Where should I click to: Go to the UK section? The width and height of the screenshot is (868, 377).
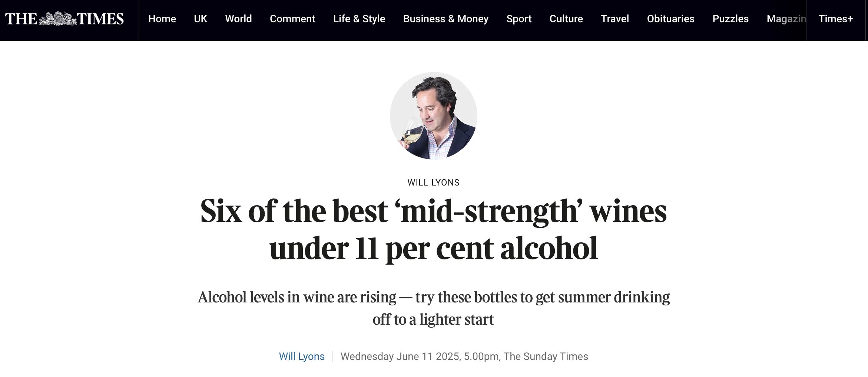(201, 19)
